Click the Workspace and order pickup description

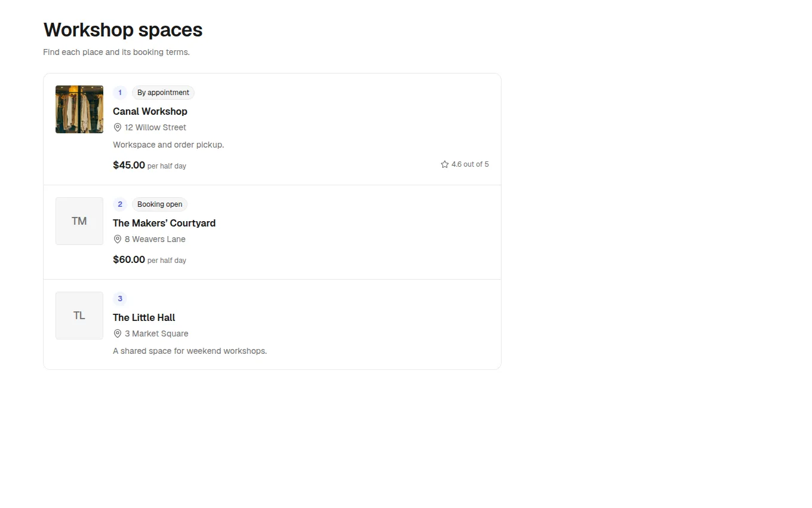pos(168,145)
